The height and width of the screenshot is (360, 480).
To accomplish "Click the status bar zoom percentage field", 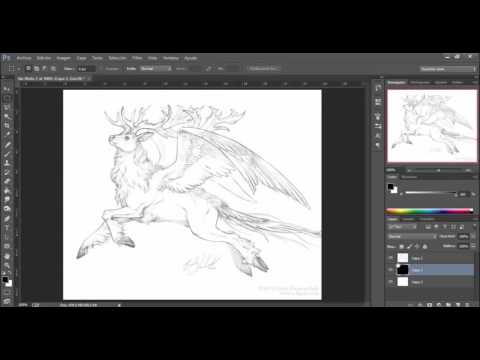I will 23,305.
